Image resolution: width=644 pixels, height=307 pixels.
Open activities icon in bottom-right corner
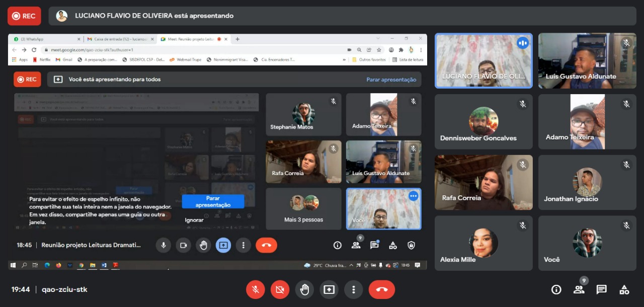coord(624,289)
